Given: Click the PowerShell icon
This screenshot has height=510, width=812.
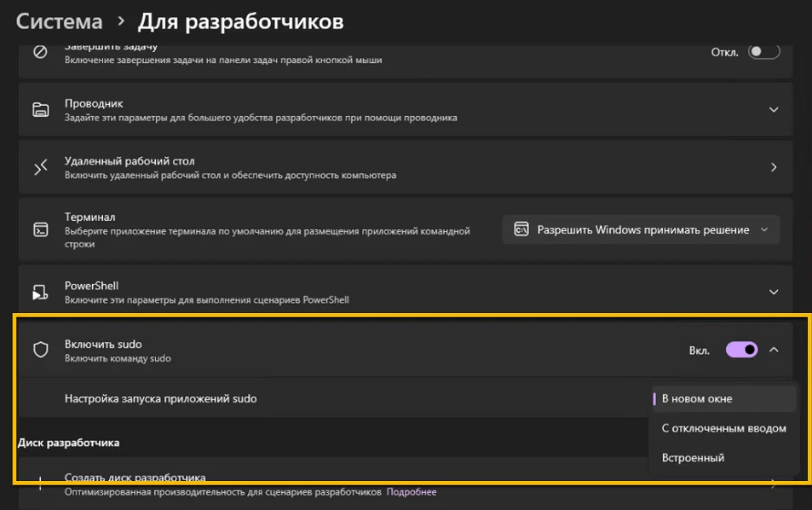Looking at the screenshot, I should pos(40,293).
